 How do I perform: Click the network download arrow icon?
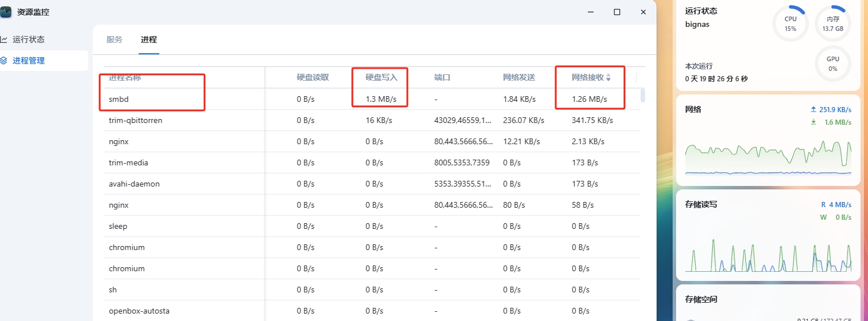pyautogui.click(x=814, y=122)
